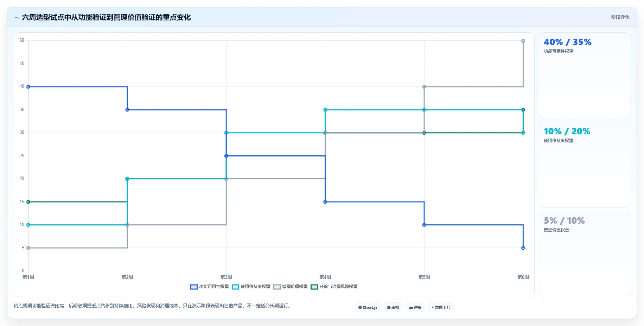Click the grey data point at 5 in 第1周
Screen dimensions: 644x326
(x=28, y=248)
